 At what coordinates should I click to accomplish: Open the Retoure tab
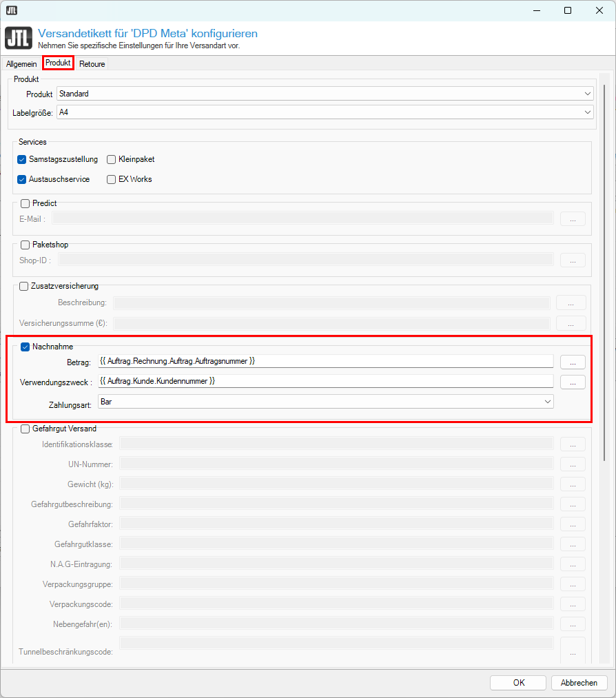[92, 63]
